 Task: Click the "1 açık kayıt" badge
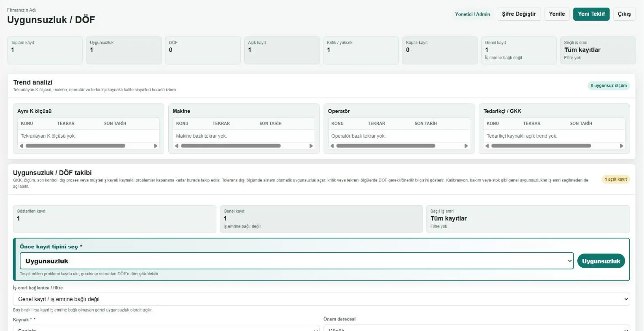tap(616, 179)
